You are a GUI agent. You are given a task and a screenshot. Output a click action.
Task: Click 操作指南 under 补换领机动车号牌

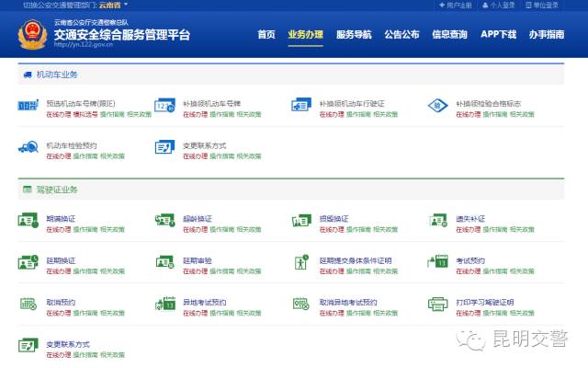[x=222, y=114]
